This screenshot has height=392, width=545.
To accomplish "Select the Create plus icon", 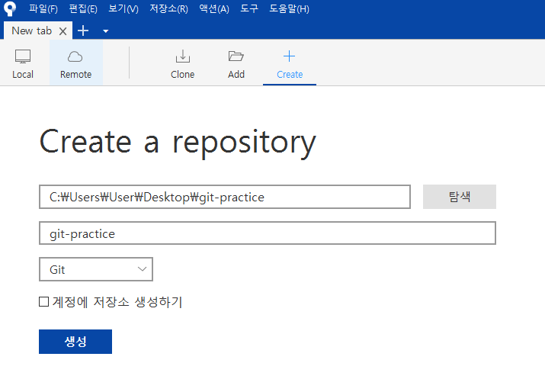I will click(x=289, y=56).
